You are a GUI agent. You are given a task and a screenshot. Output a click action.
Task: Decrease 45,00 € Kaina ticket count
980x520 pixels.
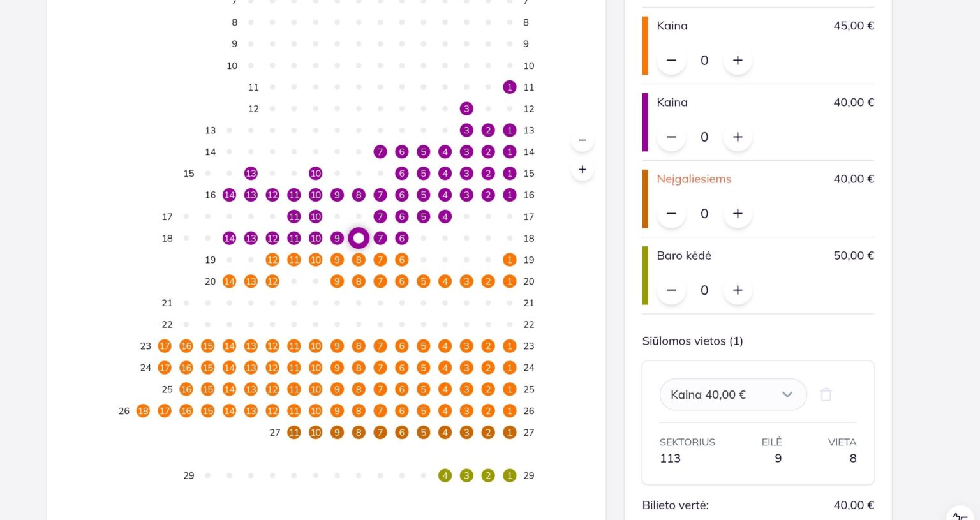click(x=671, y=60)
